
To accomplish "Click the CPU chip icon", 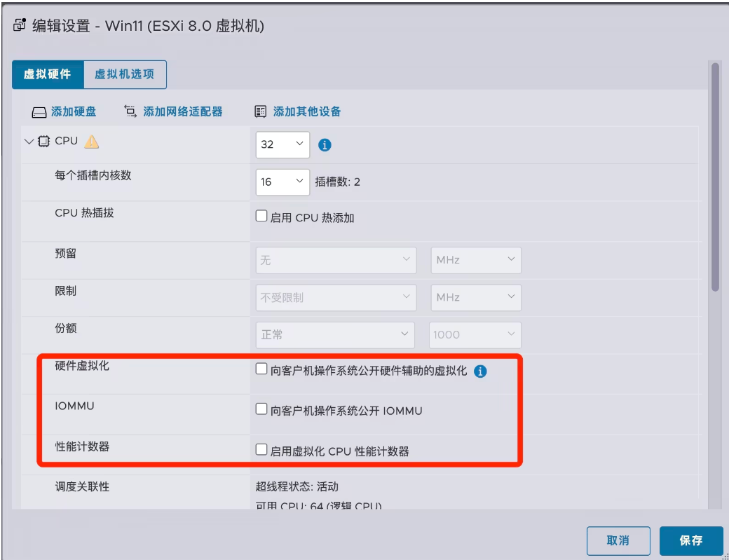I will (x=43, y=142).
